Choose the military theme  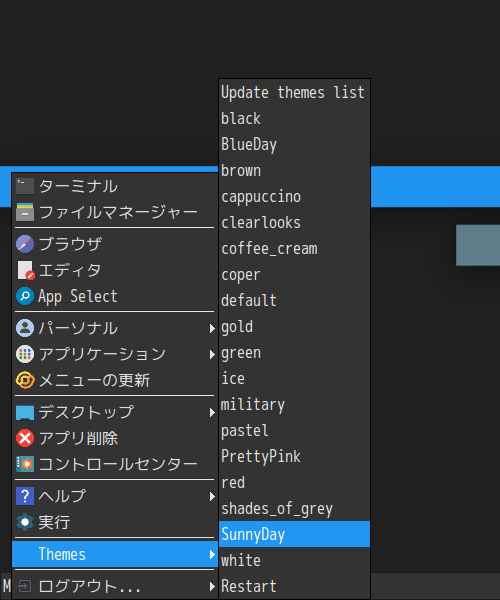click(x=294, y=405)
